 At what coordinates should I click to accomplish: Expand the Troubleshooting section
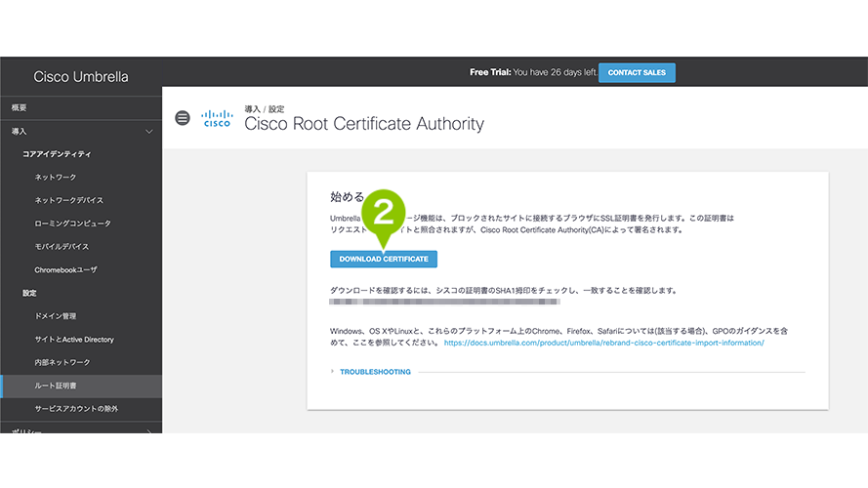click(x=375, y=372)
